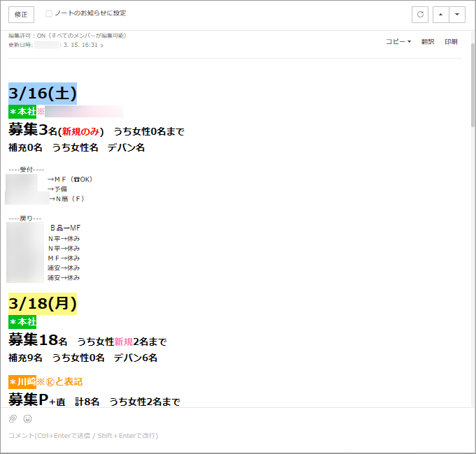Enable ノートのお知らせに設定 checkbox
476x454 pixels.
pyautogui.click(x=49, y=13)
